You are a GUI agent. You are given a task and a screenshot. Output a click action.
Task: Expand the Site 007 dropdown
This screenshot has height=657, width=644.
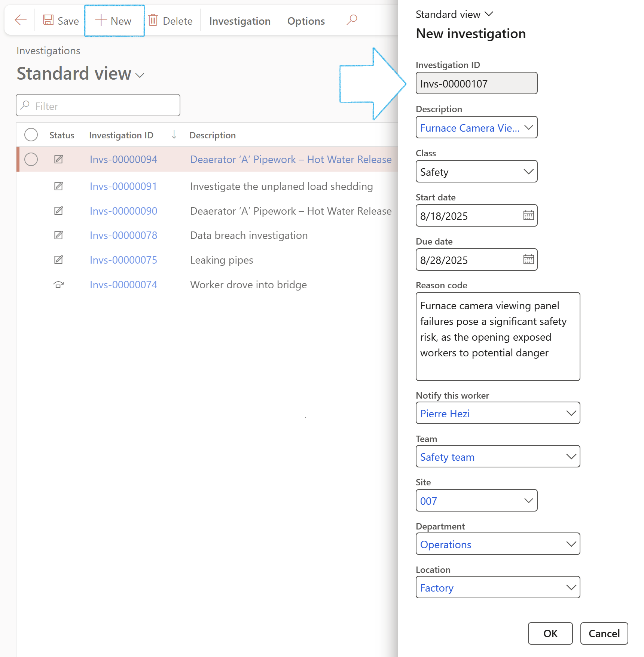coord(476,501)
